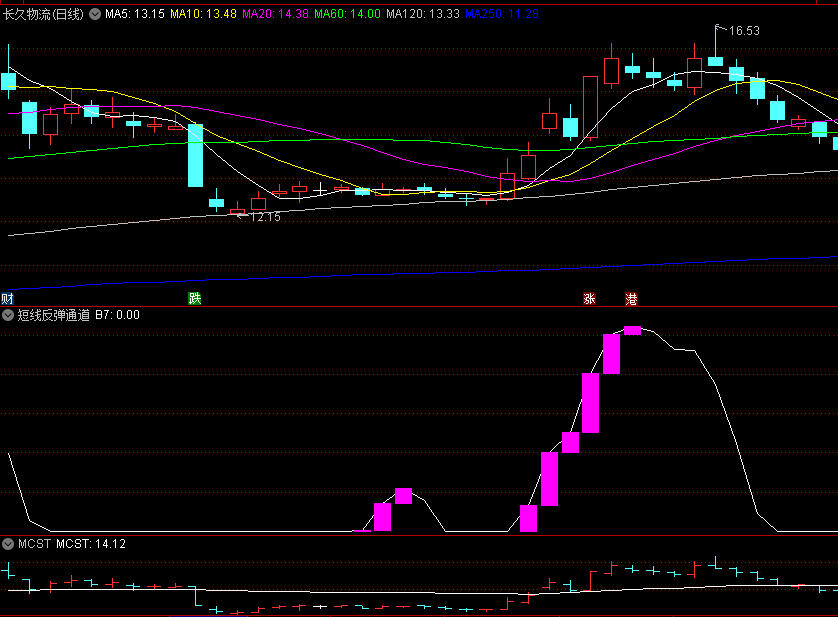Screen dimensions: 838x617
Task: Select the MA10: 13.48 label
Action: (x=203, y=14)
